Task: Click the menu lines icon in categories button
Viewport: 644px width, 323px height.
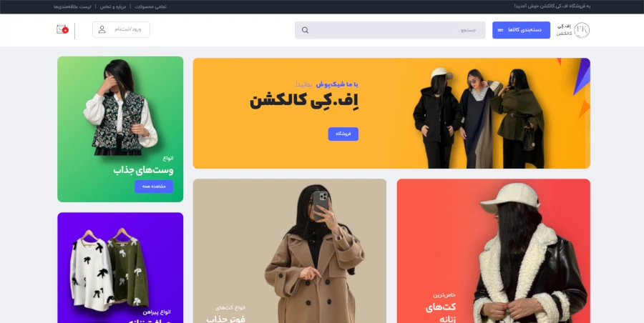Action: tap(500, 30)
